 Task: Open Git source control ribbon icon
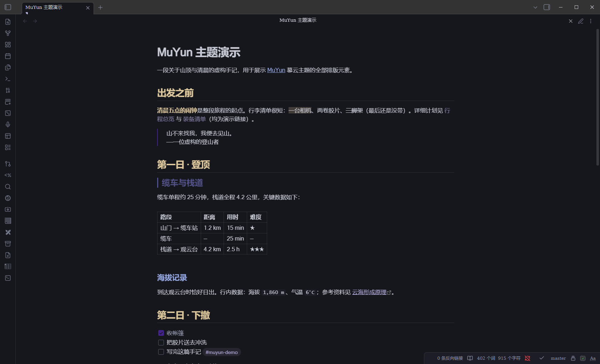click(8, 164)
